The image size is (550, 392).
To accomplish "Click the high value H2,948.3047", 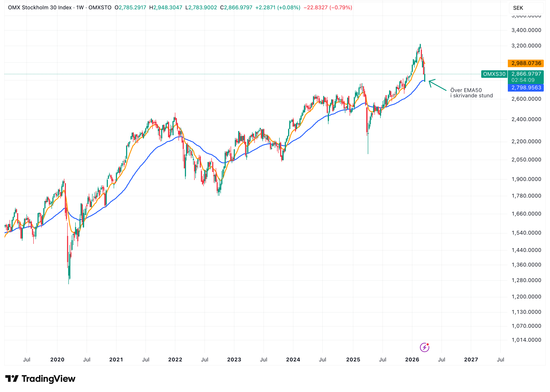I will pos(166,8).
